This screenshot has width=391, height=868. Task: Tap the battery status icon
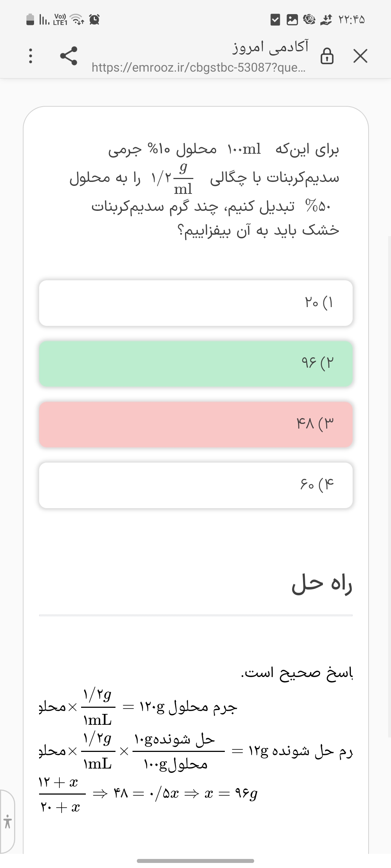point(30,20)
